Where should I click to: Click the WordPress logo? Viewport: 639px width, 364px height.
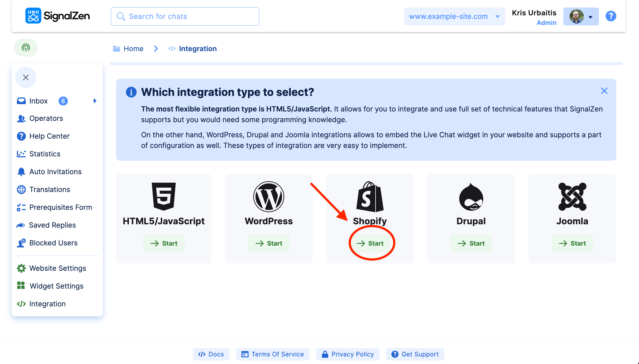pyautogui.click(x=269, y=196)
